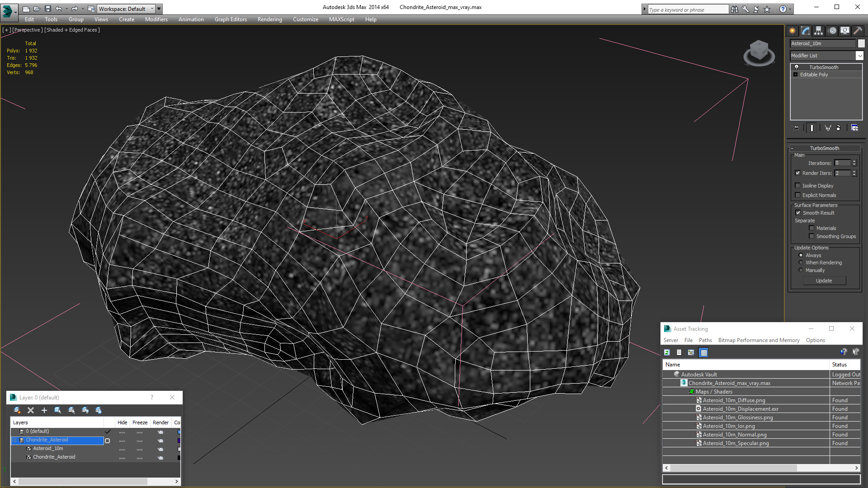This screenshot has height=488, width=868.
Task: Open the Modify command panel tab
Action: (805, 31)
